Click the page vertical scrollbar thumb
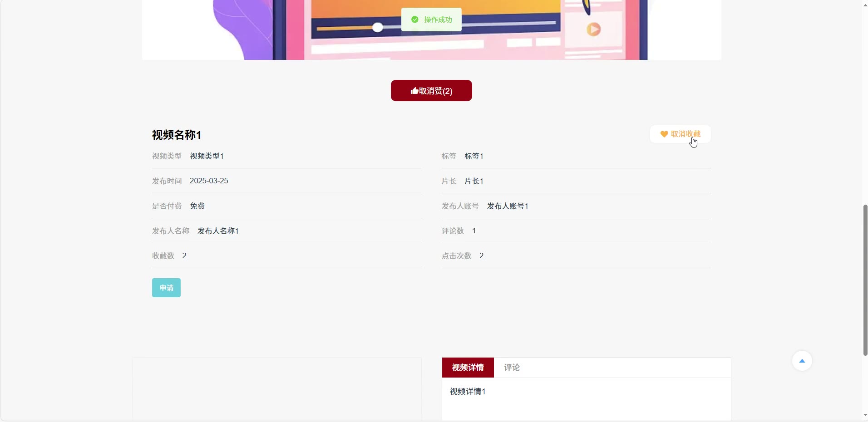 pyautogui.click(x=865, y=280)
